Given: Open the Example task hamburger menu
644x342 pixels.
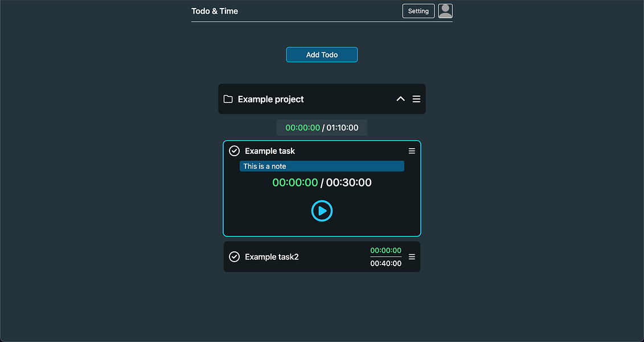Looking at the screenshot, I should (412, 151).
